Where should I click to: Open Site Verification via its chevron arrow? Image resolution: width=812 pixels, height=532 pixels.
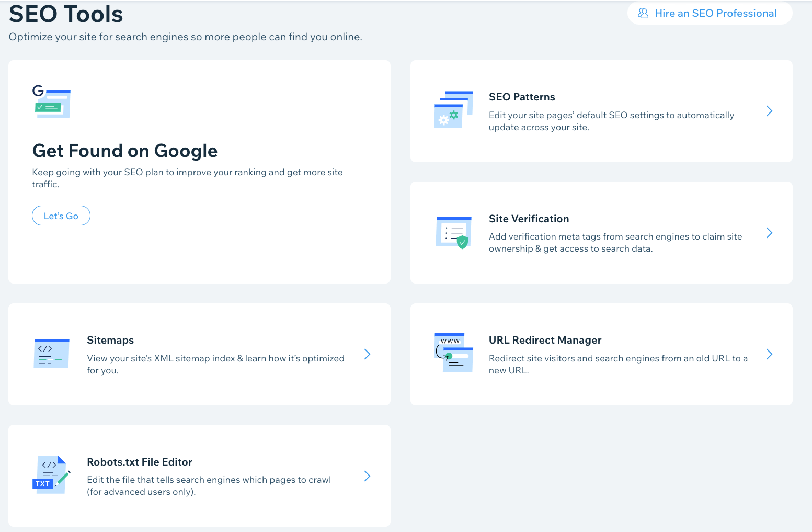tap(769, 233)
